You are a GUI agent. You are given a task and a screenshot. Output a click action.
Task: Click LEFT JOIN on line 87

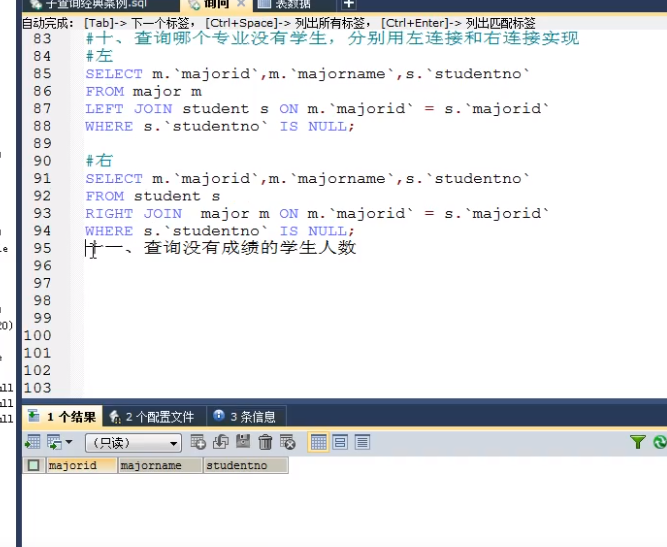click(x=129, y=108)
